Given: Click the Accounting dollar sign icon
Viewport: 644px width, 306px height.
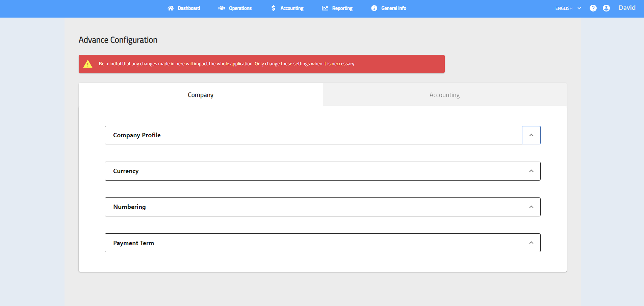Looking at the screenshot, I should (x=273, y=8).
